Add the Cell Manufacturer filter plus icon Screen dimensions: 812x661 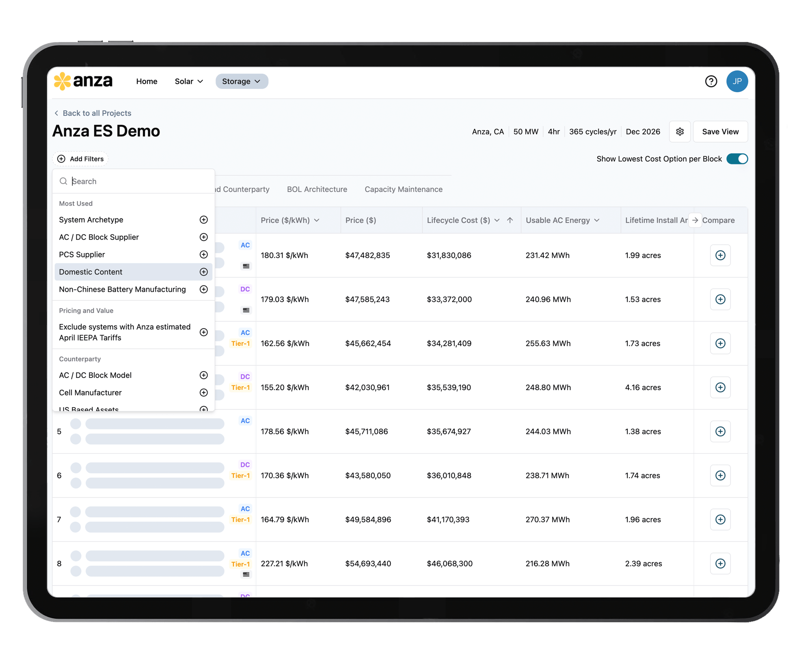pyautogui.click(x=204, y=393)
